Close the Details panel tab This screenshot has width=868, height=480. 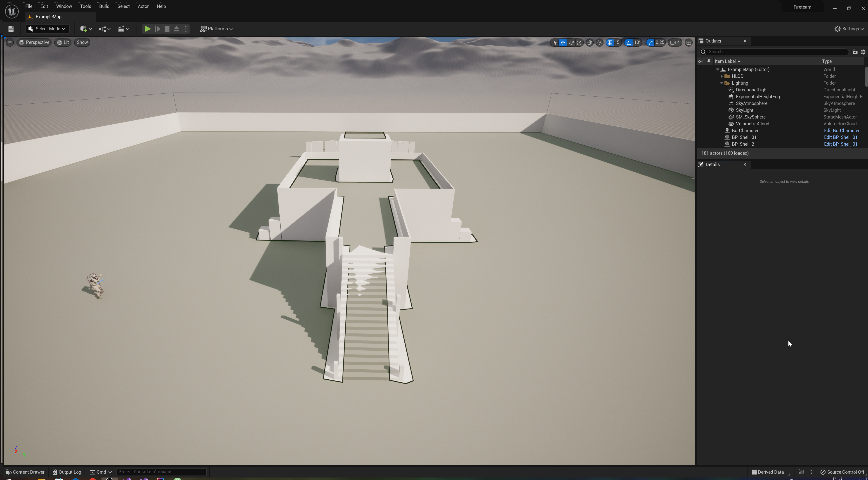coord(745,164)
